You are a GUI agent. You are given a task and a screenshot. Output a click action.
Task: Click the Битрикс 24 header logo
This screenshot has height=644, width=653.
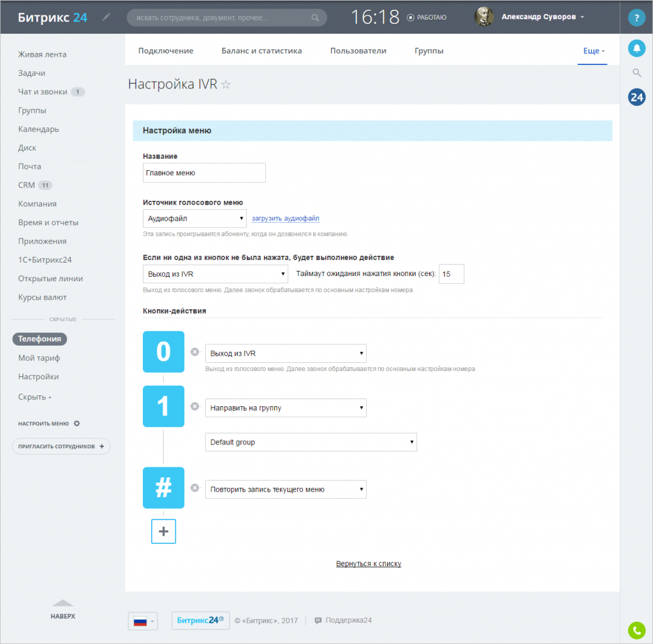tap(52, 17)
